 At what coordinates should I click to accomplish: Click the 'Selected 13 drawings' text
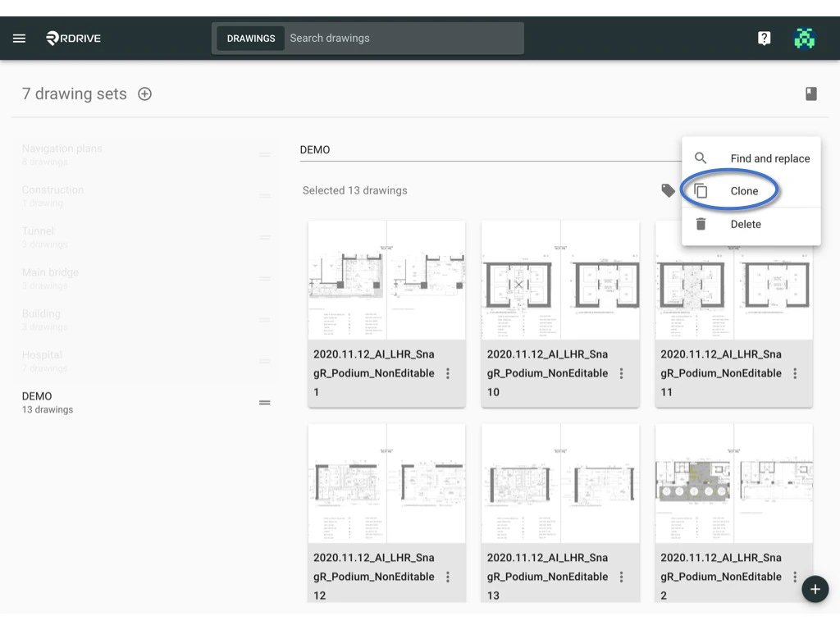(354, 190)
